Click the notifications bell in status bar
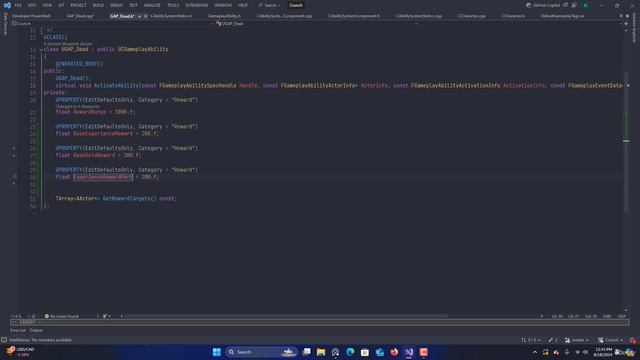Image resolution: width=640 pixels, height=360 pixels. coord(633,340)
